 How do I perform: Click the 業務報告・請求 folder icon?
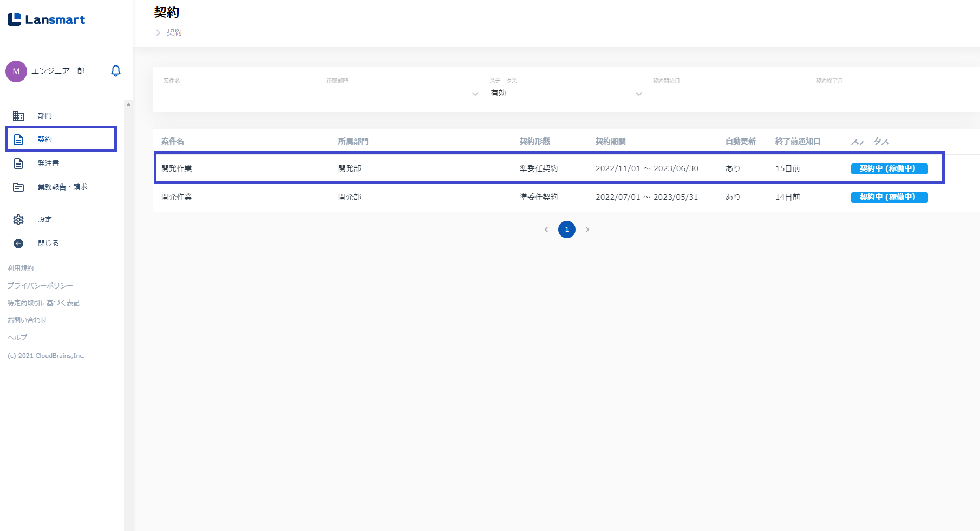(18, 187)
